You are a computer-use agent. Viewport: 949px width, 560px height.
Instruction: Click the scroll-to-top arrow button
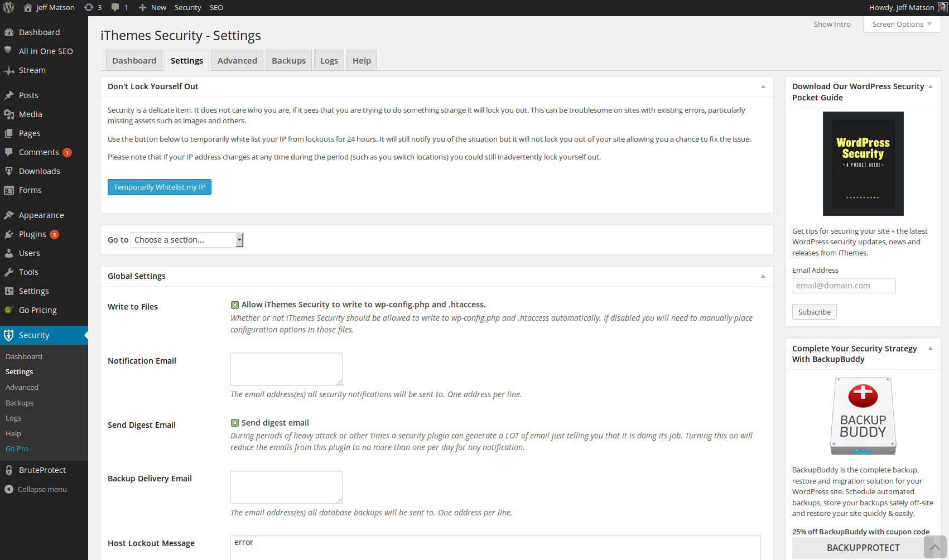pos(935,547)
